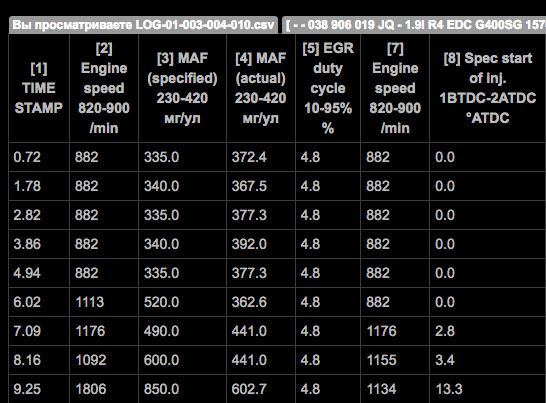This screenshot has width=546, height=403.
Task: Click the Spec start of inj. header
Action: click(488, 88)
